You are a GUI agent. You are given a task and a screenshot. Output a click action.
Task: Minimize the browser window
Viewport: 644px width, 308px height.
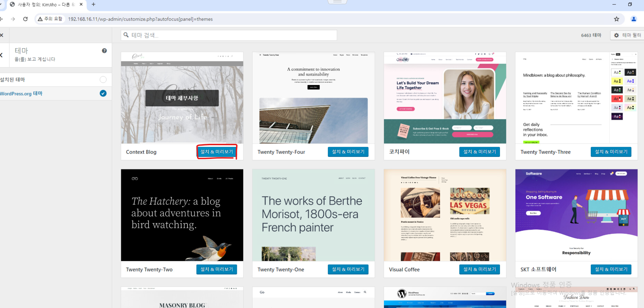(x=614, y=5)
